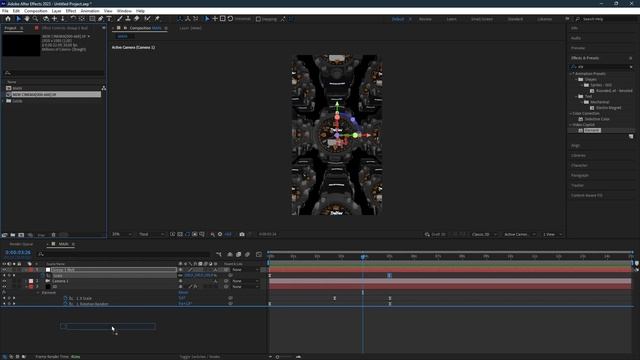
Task: Select the Eraser tool
Action: pos(136,19)
